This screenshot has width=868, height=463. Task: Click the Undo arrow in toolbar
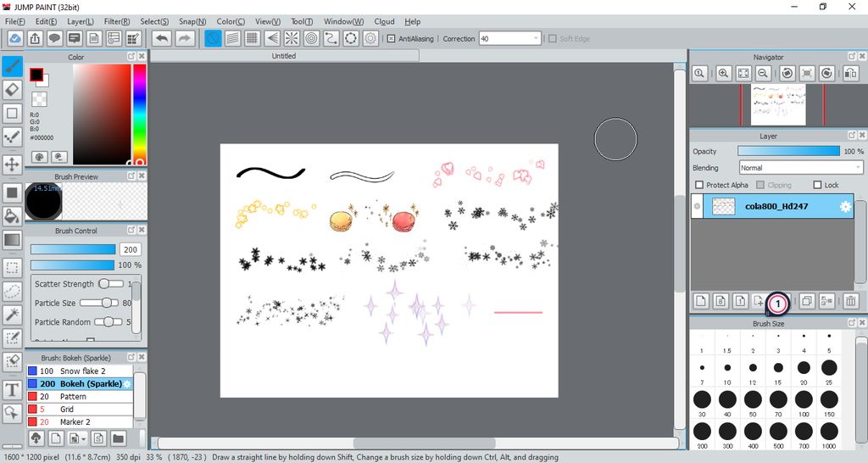(x=161, y=38)
